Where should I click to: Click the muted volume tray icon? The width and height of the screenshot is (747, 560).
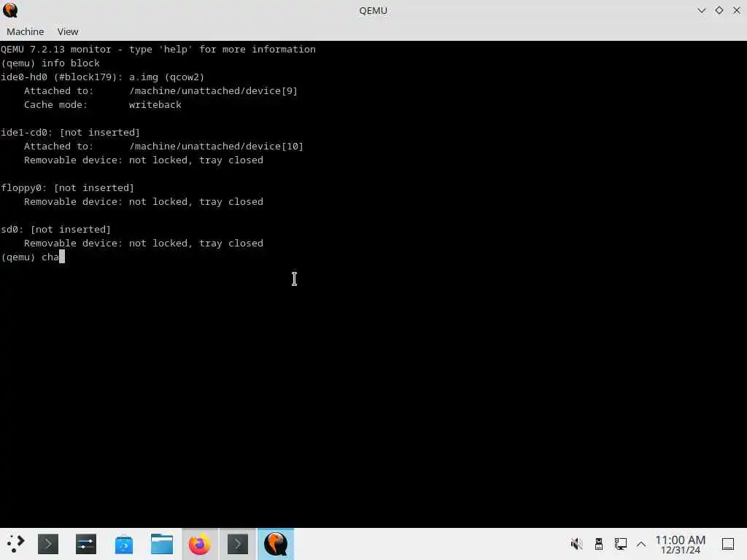click(576, 544)
